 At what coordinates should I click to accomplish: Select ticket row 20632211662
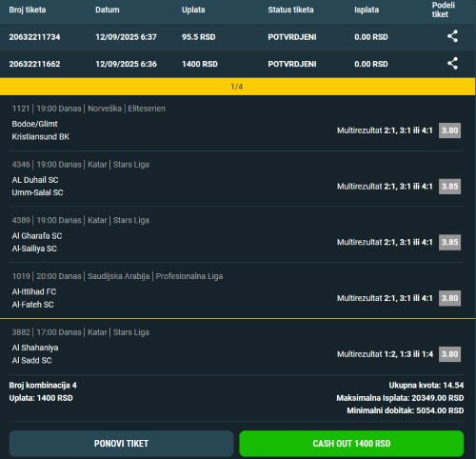click(x=238, y=64)
